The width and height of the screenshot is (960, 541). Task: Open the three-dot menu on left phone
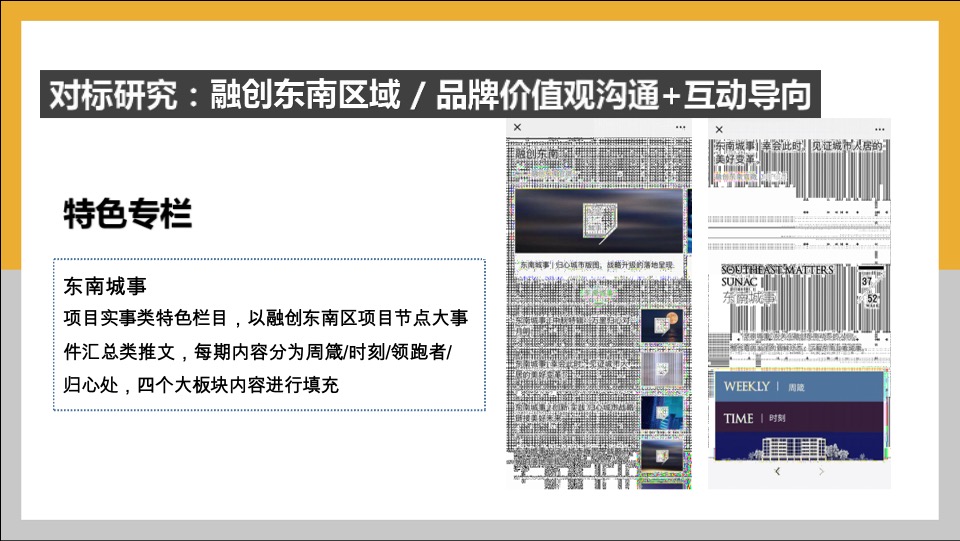(680, 127)
